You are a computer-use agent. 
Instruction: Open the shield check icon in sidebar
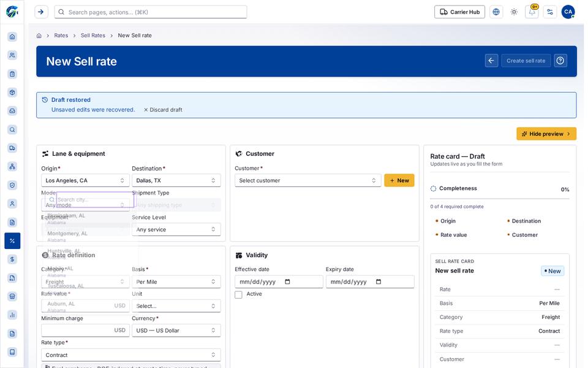pos(12,185)
